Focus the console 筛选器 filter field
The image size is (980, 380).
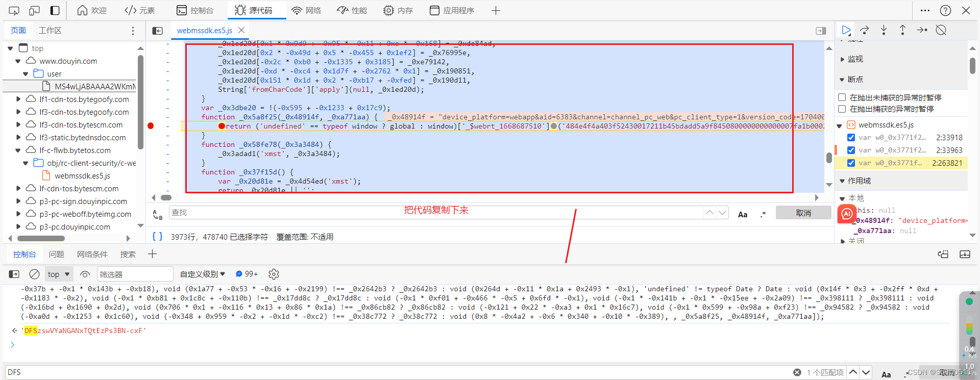pos(135,274)
